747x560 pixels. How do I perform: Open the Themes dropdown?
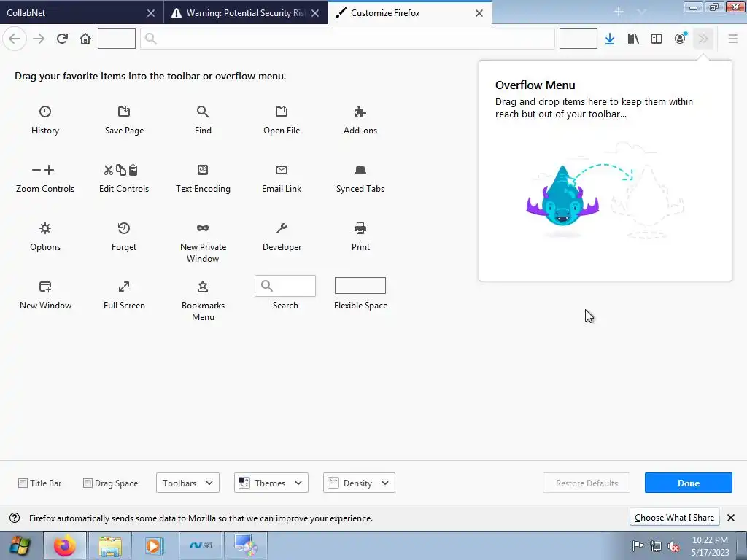click(x=271, y=483)
